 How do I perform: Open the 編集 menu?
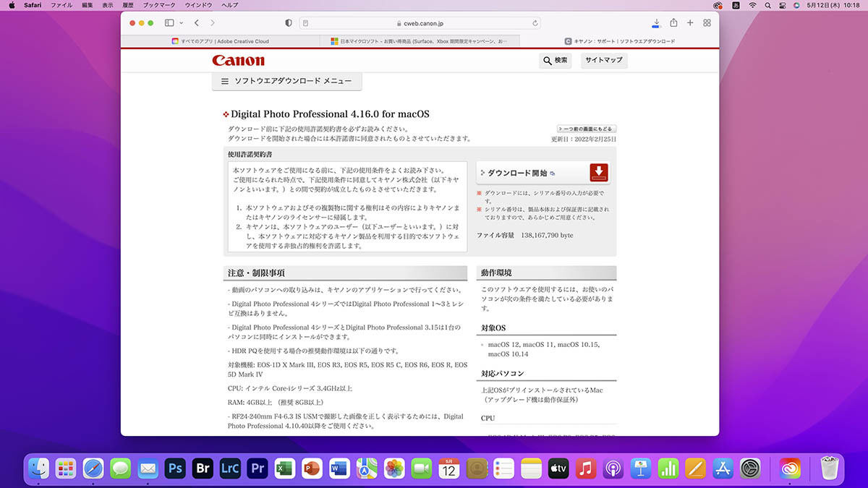tap(88, 5)
